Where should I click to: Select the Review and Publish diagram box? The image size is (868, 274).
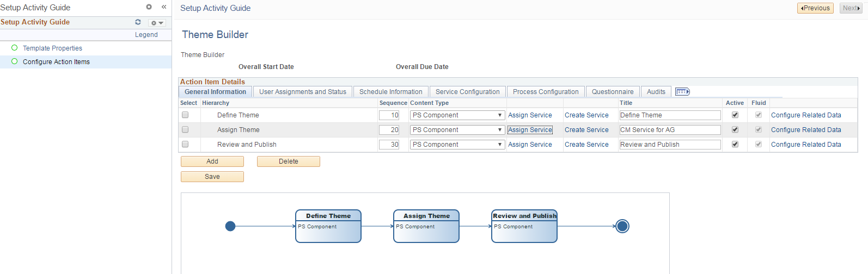pos(524,226)
